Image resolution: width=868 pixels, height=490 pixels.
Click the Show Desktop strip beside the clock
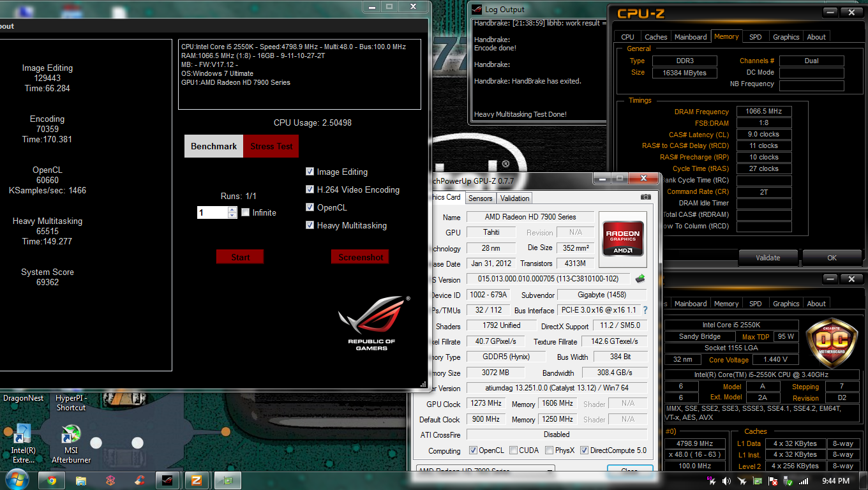click(864, 481)
